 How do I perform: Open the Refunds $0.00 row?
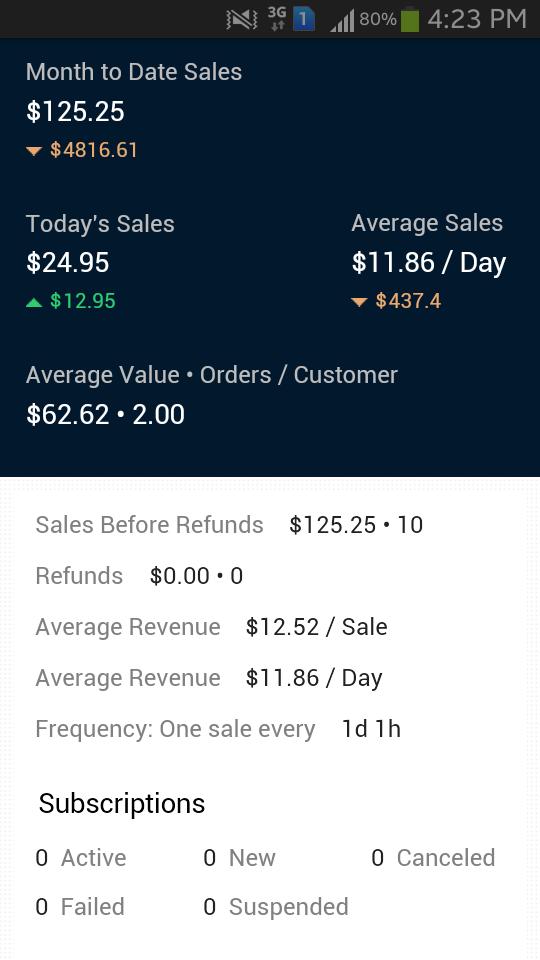(139, 576)
